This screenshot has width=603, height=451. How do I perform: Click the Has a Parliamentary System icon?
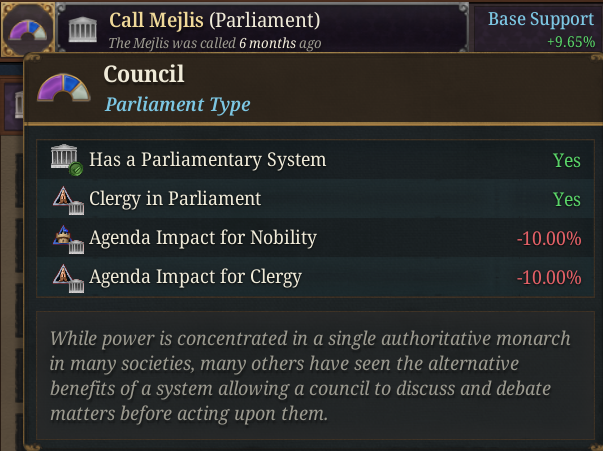pyautogui.click(x=67, y=160)
